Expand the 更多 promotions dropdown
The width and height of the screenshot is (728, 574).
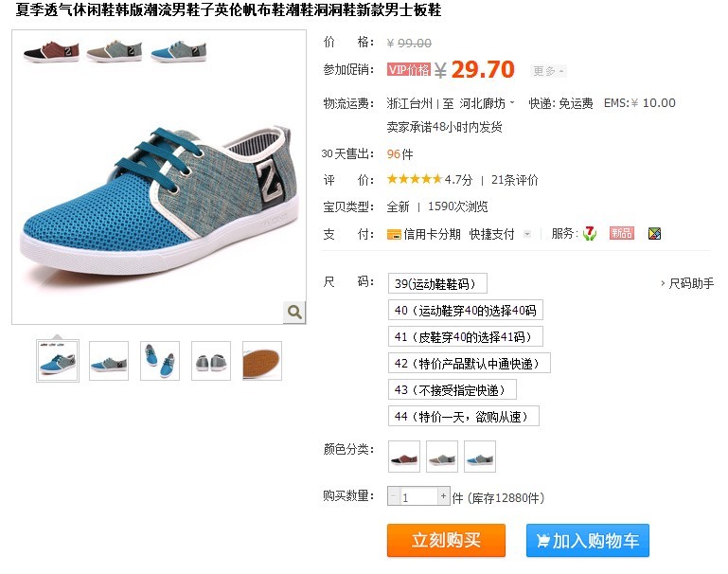[x=548, y=71]
